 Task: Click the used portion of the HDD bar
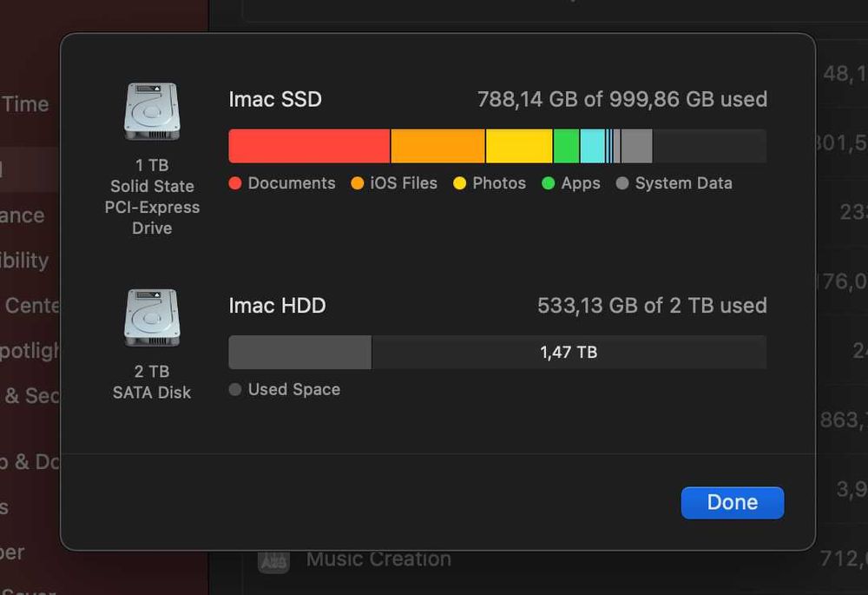(x=299, y=353)
